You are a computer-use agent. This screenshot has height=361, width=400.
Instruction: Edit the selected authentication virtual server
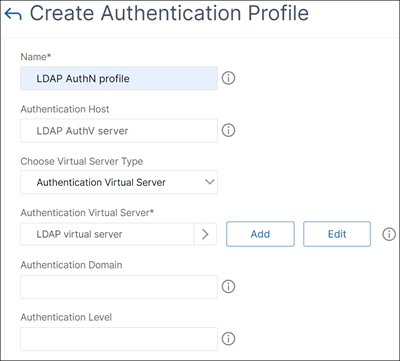tap(337, 234)
